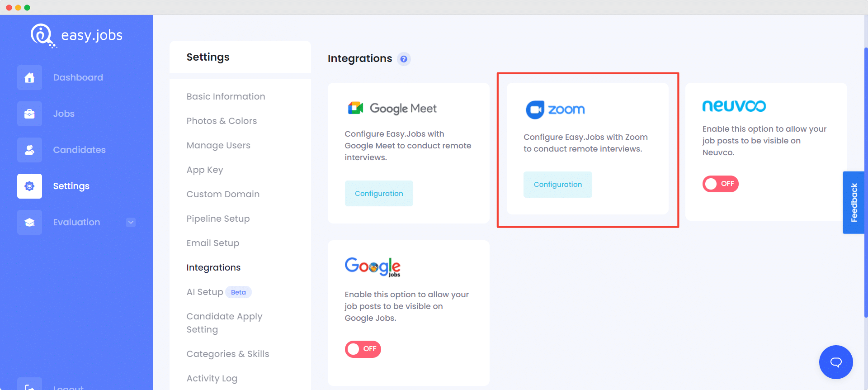Go to Email Setup settings

pyautogui.click(x=213, y=243)
